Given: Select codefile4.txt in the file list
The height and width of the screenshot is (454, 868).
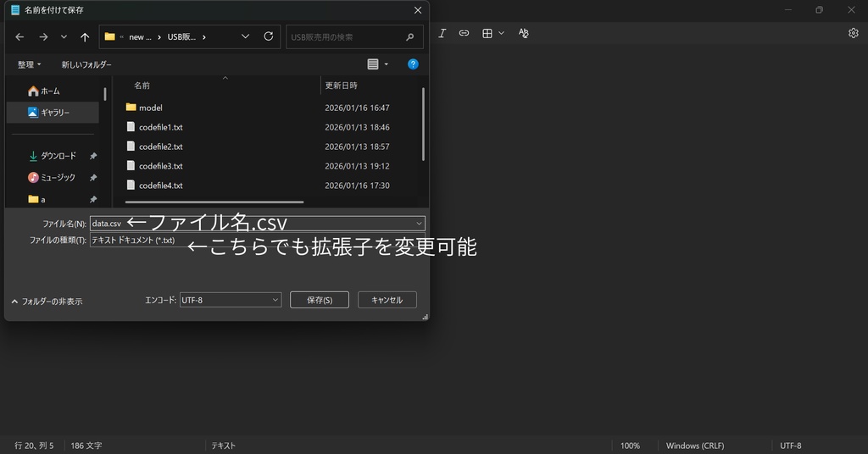Looking at the screenshot, I should (x=154, y=185).
